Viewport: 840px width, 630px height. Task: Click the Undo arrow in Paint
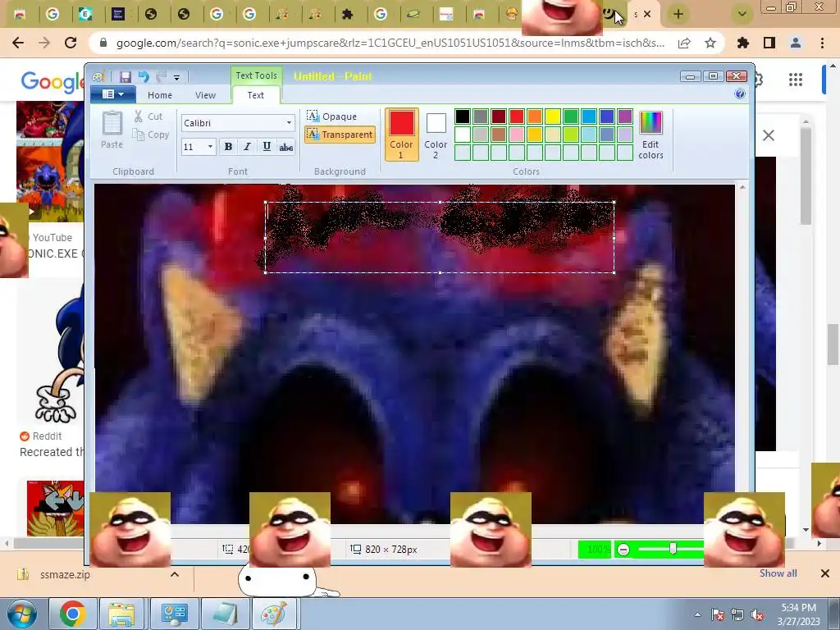pos(144,76)
